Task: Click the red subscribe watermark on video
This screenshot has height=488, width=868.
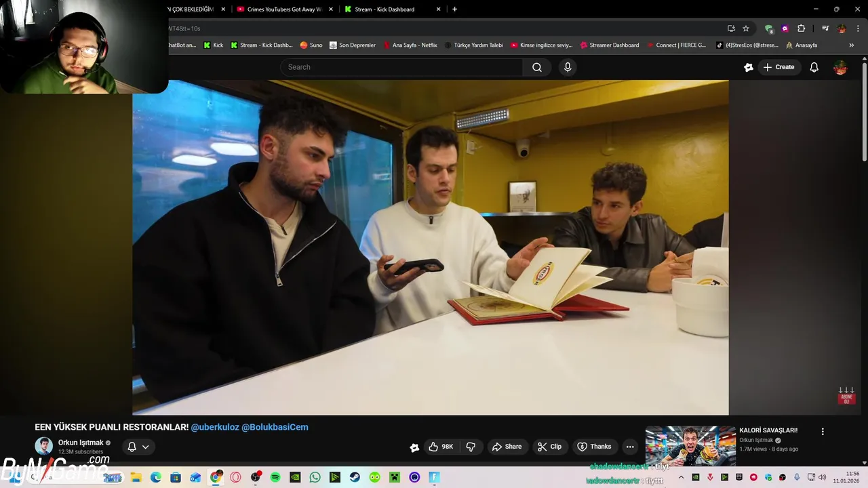Action: pyautogui.click(x=846, y=396)
